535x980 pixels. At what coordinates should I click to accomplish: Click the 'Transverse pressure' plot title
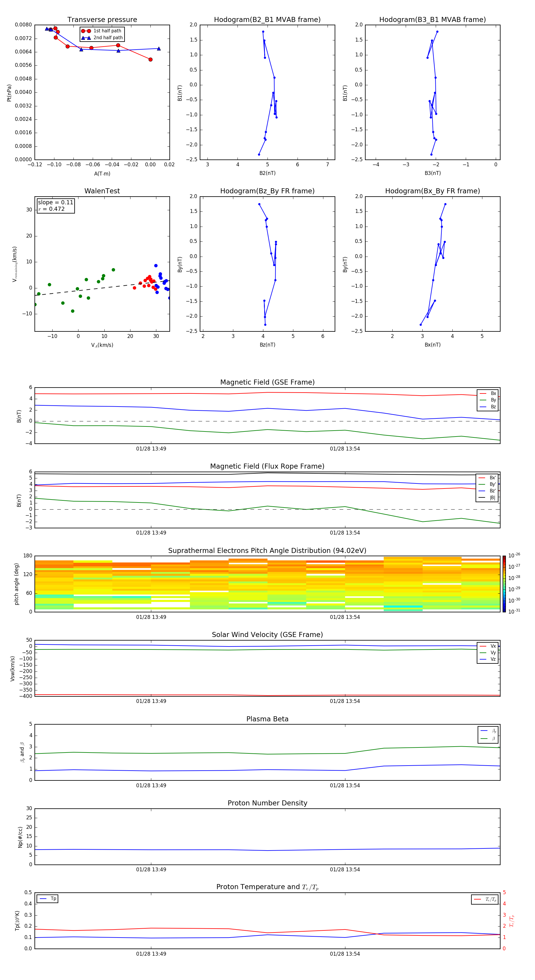point(102,20)
